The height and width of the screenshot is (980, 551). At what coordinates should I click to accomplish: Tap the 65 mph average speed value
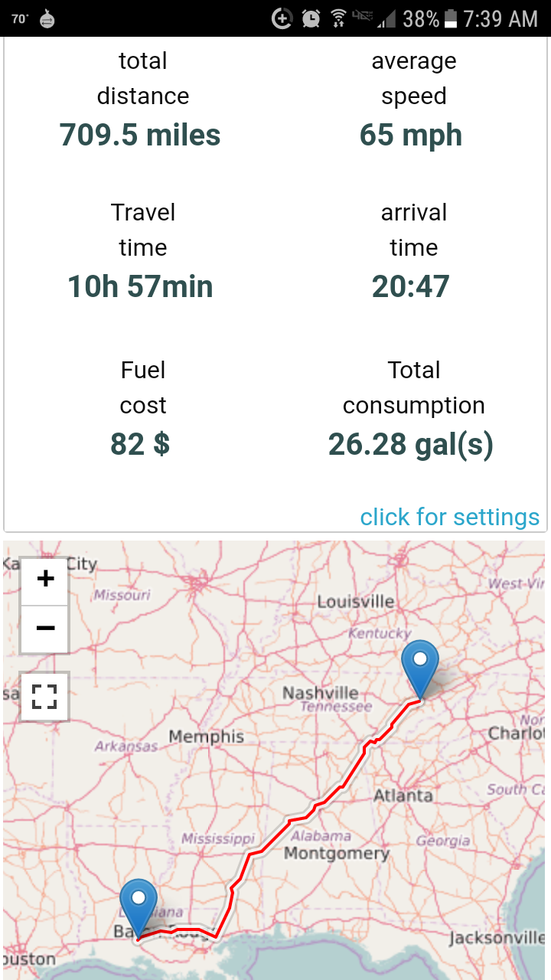(412, 136)
